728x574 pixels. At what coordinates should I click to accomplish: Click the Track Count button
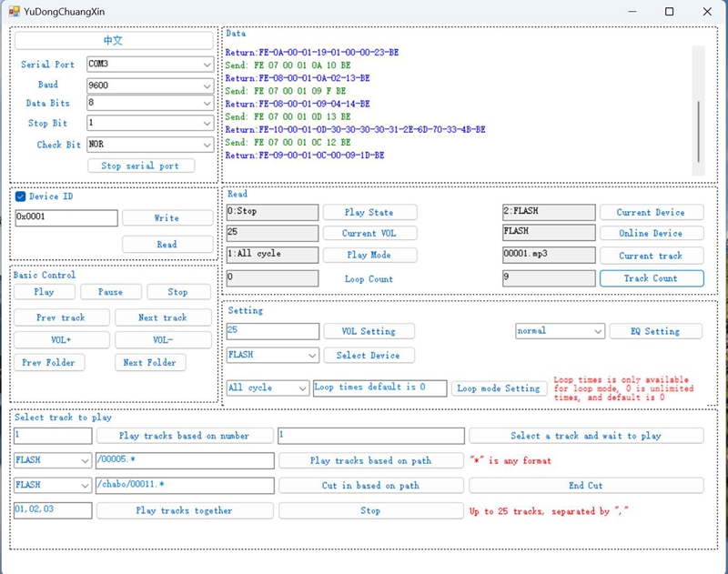click(x=652, y=278)
